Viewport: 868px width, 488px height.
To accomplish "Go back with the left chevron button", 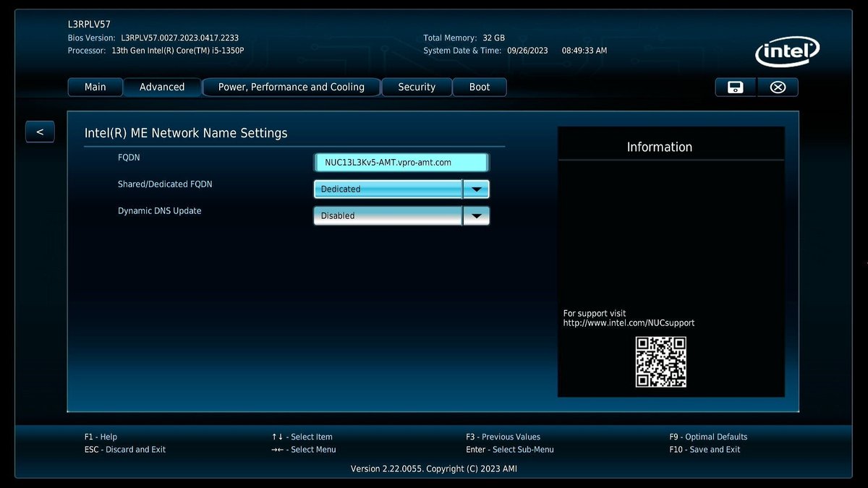I will pyautogui.click(x=40, y=132).
